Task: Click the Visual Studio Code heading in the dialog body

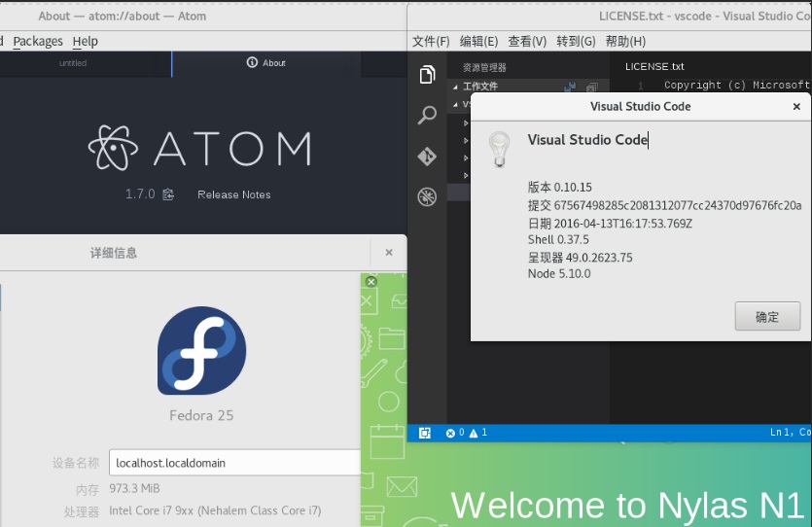Action: click(587, 140)
